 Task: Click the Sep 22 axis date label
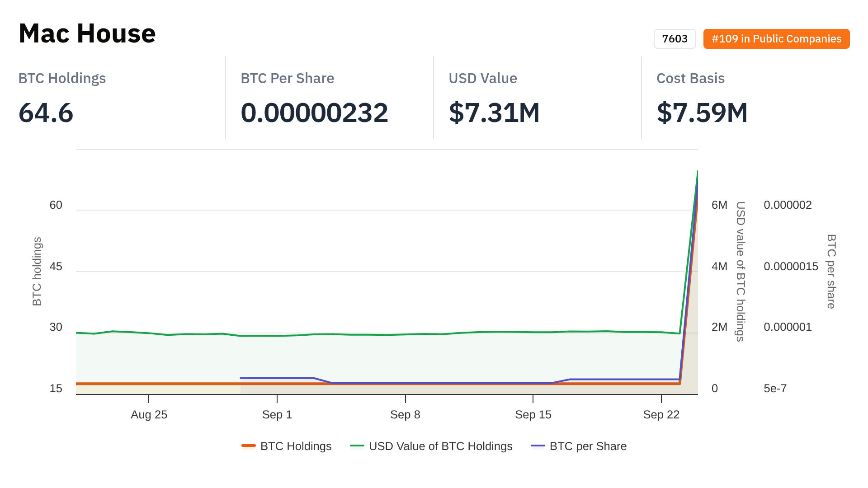(x=661, y=415)
